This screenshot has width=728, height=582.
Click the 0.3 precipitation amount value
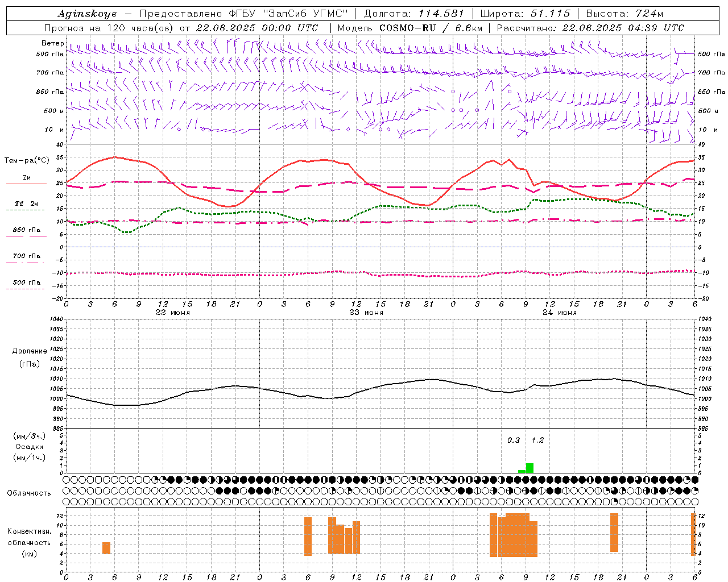tap(514, 440)
